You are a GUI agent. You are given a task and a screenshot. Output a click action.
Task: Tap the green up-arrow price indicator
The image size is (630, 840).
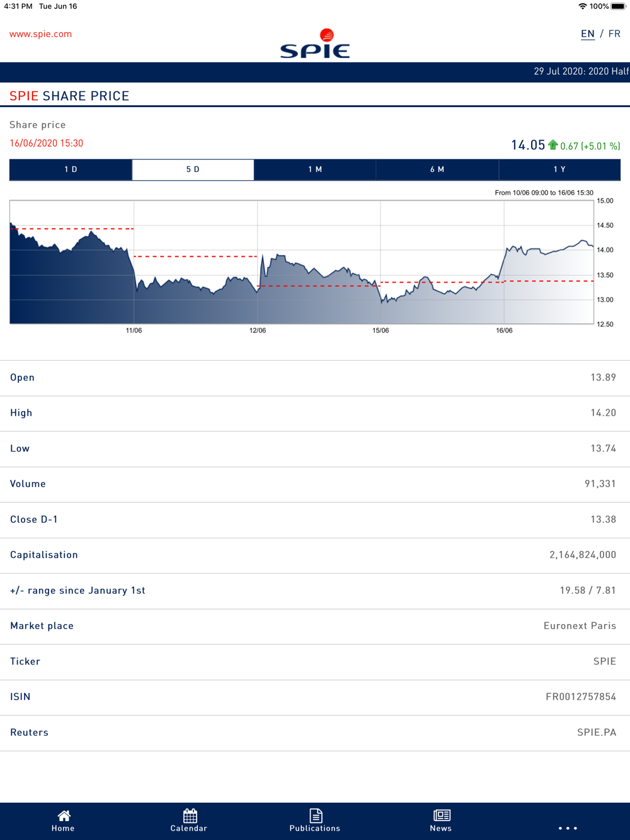553,145
